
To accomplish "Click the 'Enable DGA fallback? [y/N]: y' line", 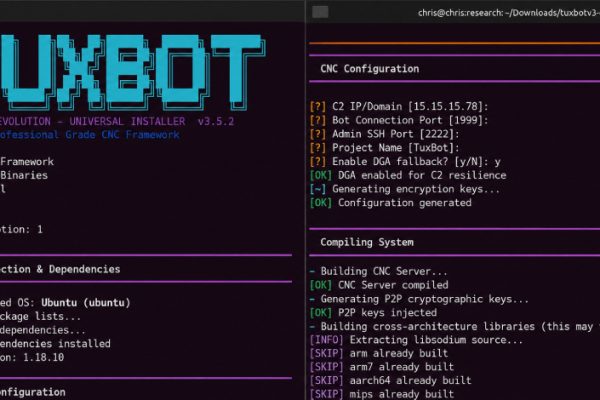I will tap(405, 162).
